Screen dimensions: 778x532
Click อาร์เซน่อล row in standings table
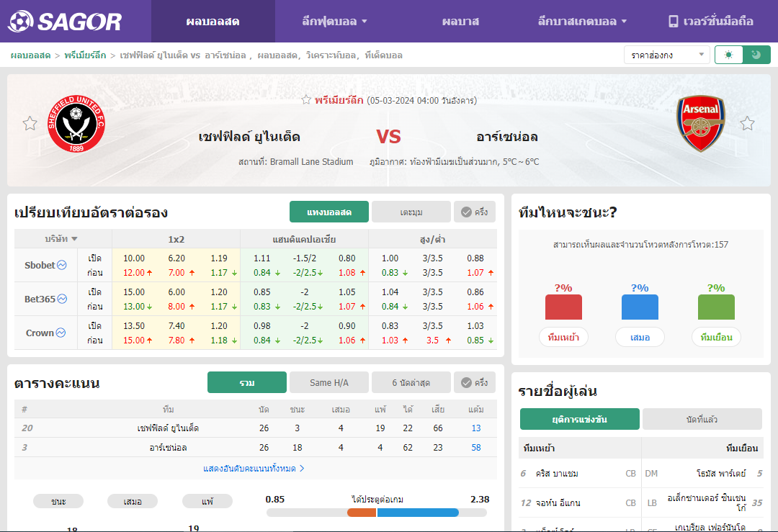click(256, 448)
